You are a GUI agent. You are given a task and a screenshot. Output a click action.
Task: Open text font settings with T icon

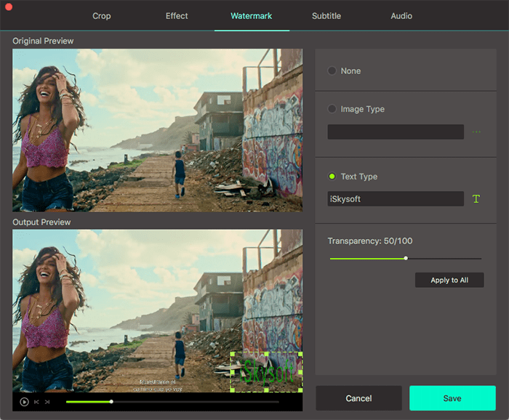(476, 199)
